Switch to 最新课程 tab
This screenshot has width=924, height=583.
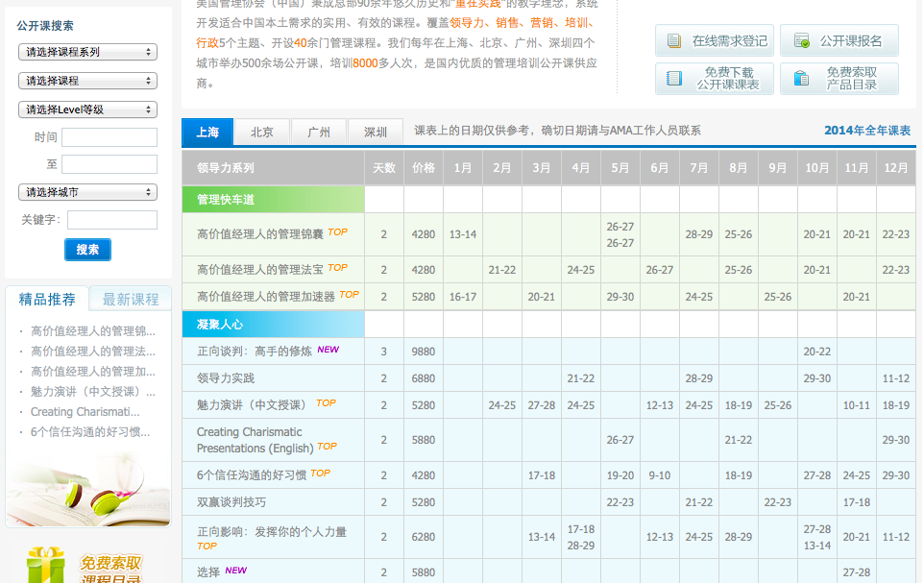pyautogui.click(x=131, y=300)
